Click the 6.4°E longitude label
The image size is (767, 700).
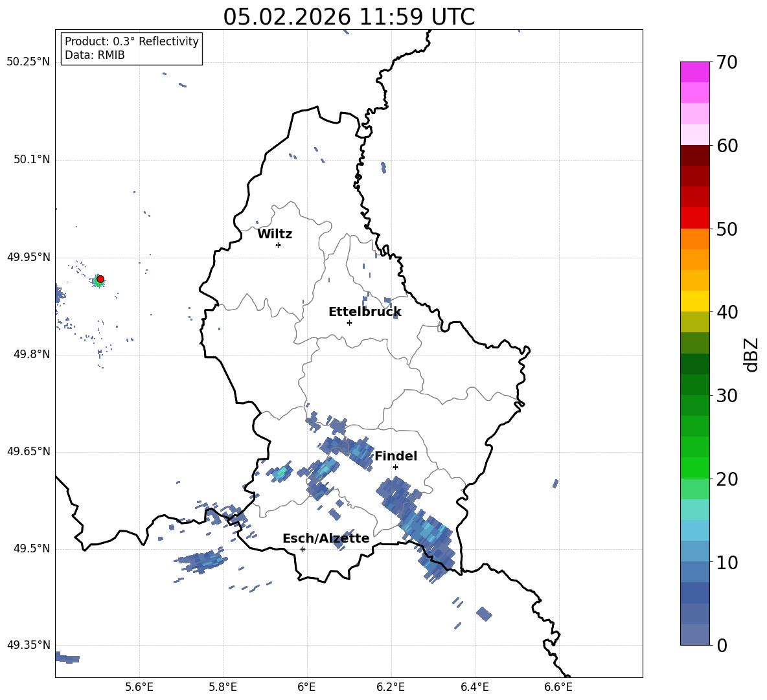[474, 687]
